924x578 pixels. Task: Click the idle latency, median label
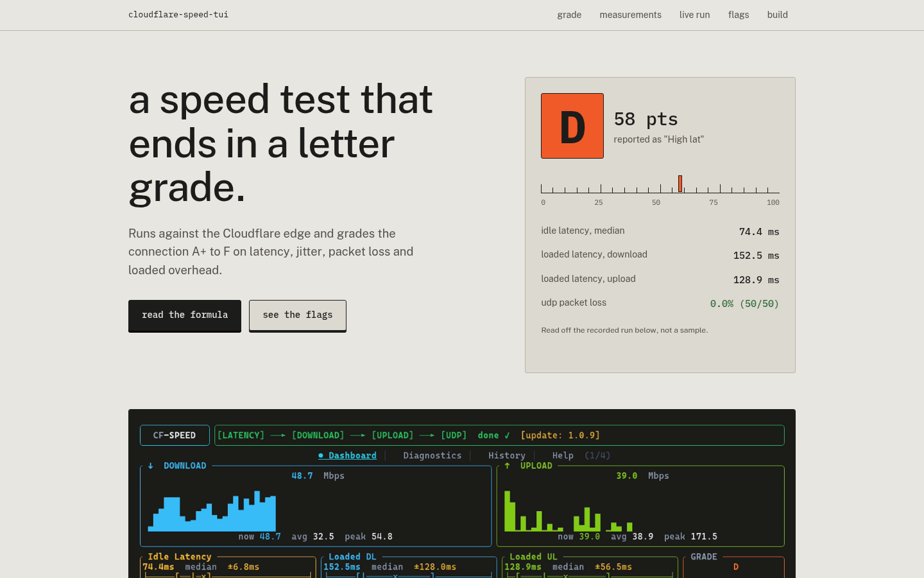(x=583, y=231)
